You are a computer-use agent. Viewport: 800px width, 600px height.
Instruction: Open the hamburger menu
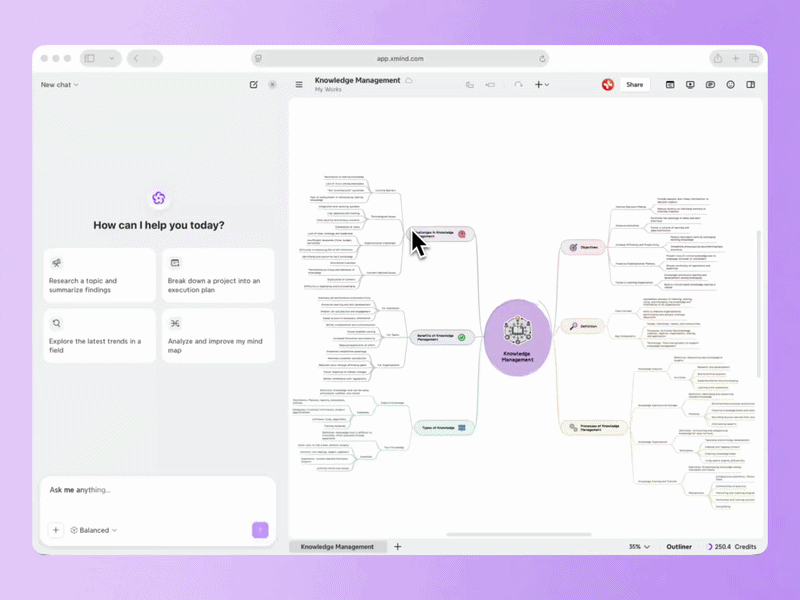(299, 85)
